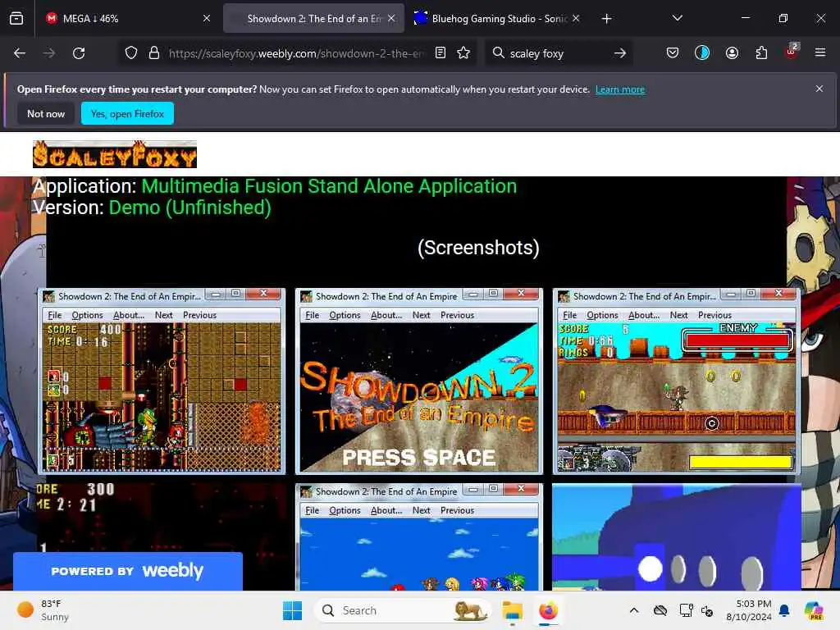The image size is (840, 630).
Task: Select the Showdown 2 tab
Action: click(314, 19)
